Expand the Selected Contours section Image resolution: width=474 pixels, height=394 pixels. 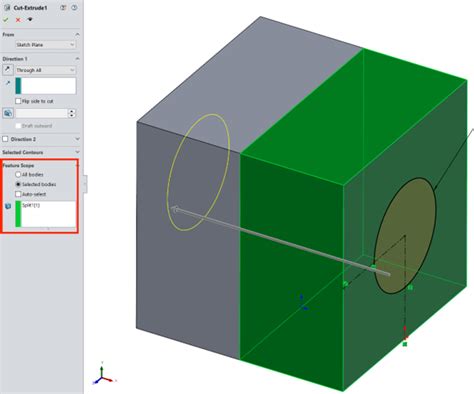[77, 152]
